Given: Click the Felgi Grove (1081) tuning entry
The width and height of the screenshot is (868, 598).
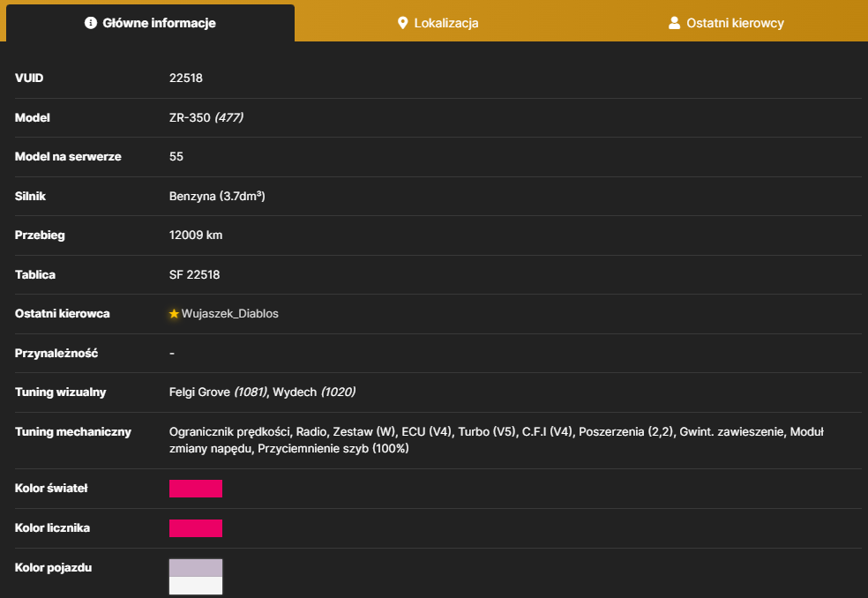Looking at the screenshot, I should 219,392.
